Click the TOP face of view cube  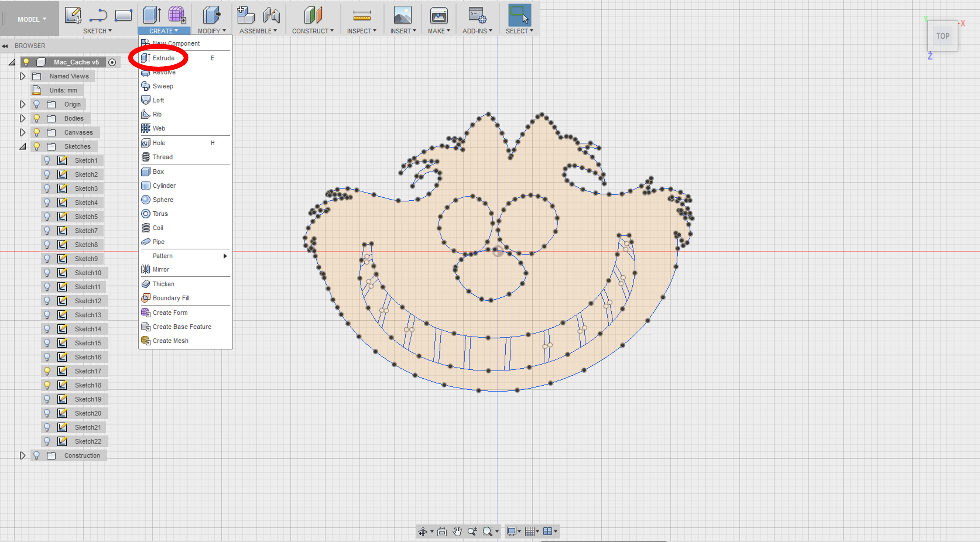point(942,36)
